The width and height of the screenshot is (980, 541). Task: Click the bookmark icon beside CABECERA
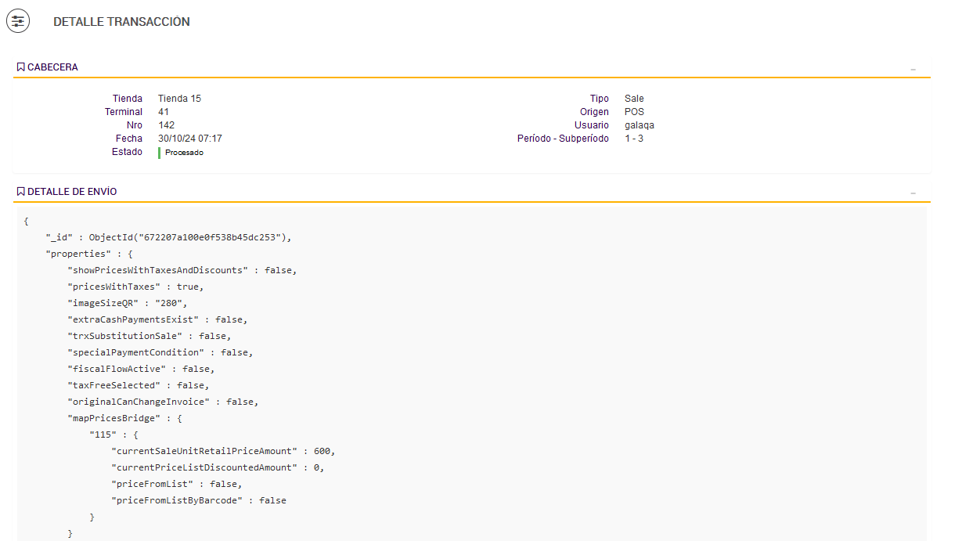tap(20, 67)
